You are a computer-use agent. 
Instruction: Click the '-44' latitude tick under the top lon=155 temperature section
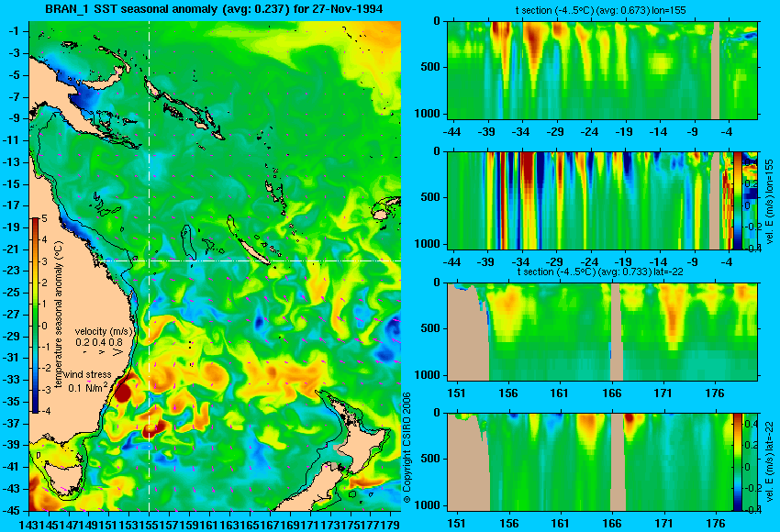click(x=451, y=132)
